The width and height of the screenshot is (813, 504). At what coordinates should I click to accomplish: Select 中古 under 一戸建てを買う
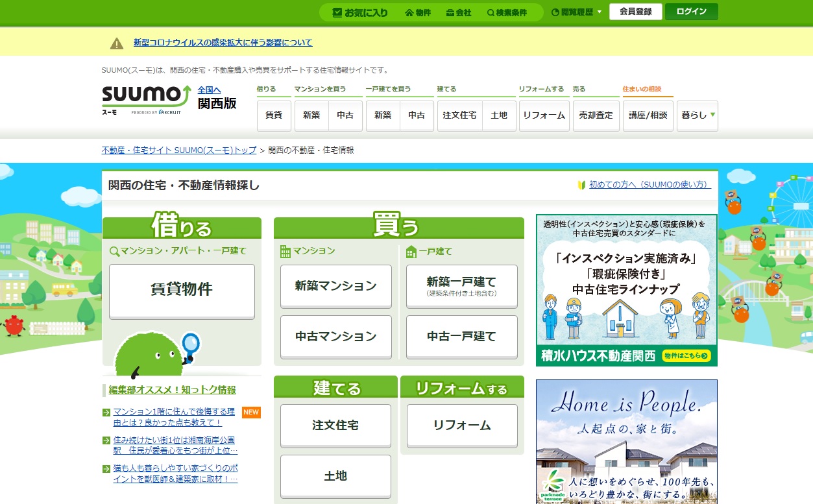[417, 115]
